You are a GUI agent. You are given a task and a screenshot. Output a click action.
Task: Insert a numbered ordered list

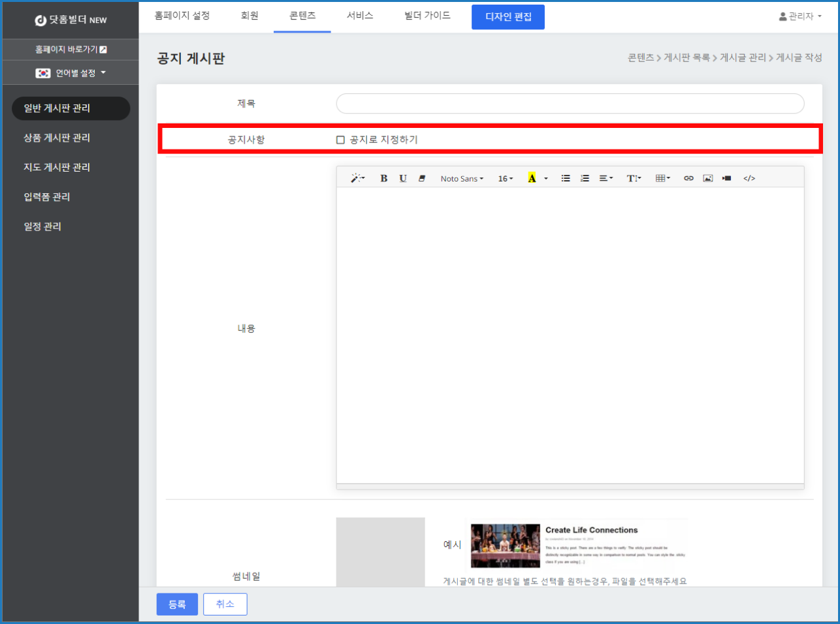click(585, 178)
